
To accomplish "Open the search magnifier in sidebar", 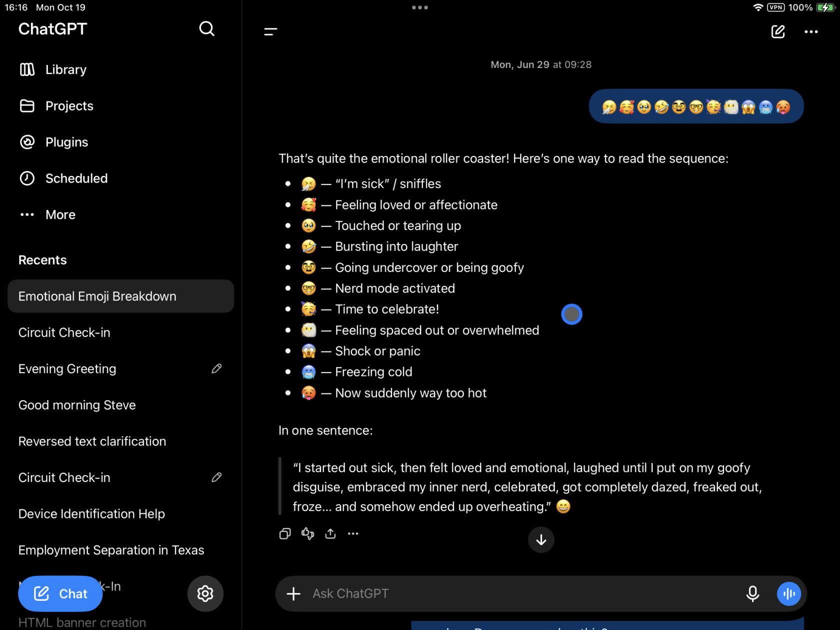I will [206, 29].
